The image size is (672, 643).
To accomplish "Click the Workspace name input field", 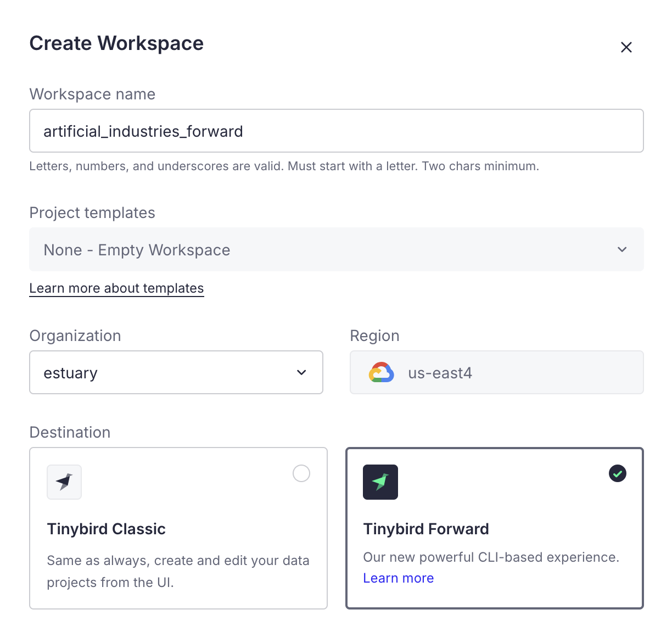I will pyautogui.click(x=336, y=131).
